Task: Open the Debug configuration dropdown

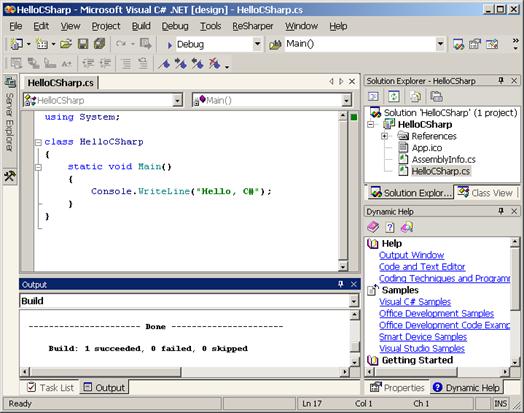Action: 257,44
